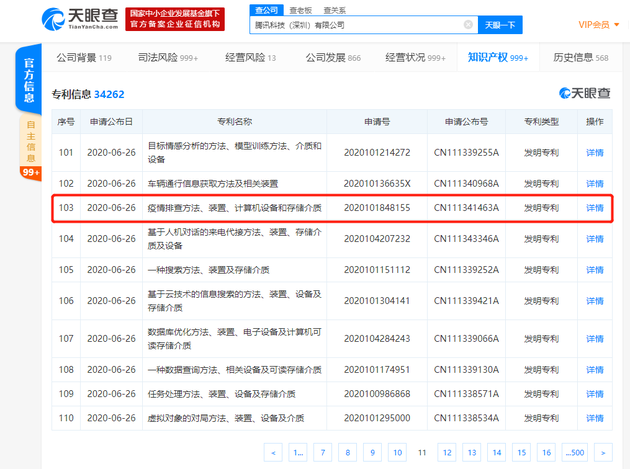This screenshot has height=469, width=630.
Task: Click the 天眼一下 search button
Action: (x=500, y=25)
